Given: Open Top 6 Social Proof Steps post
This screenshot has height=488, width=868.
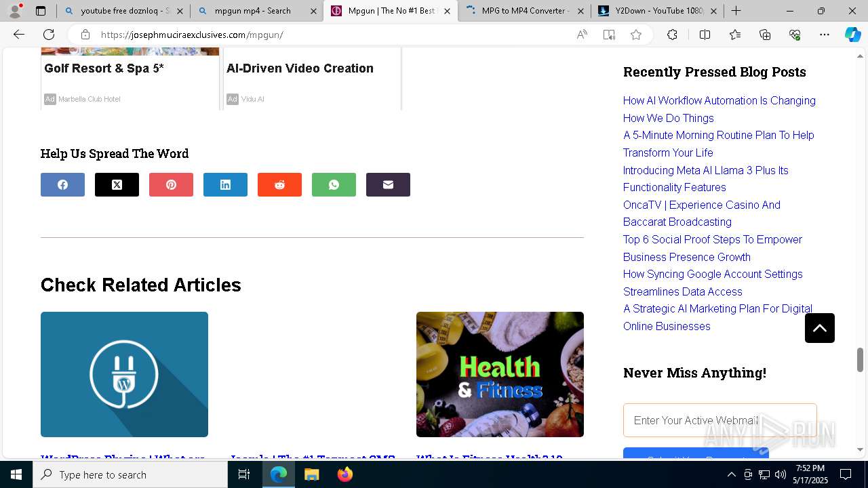Looking at the screenshot, I should click(712, 248).
